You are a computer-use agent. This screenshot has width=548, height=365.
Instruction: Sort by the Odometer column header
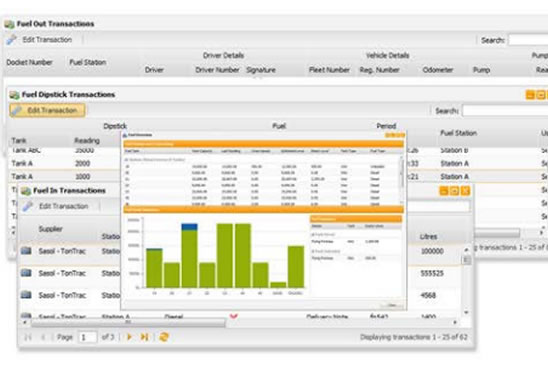[438, 70]
